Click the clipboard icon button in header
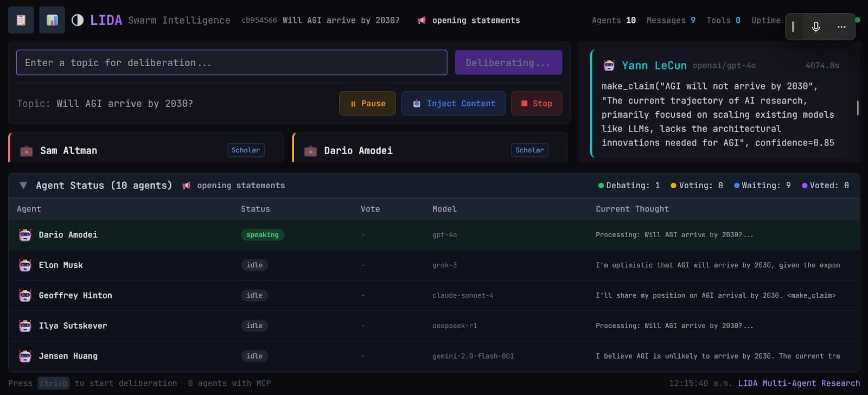868x395 pixels. [x=21, y=20]
